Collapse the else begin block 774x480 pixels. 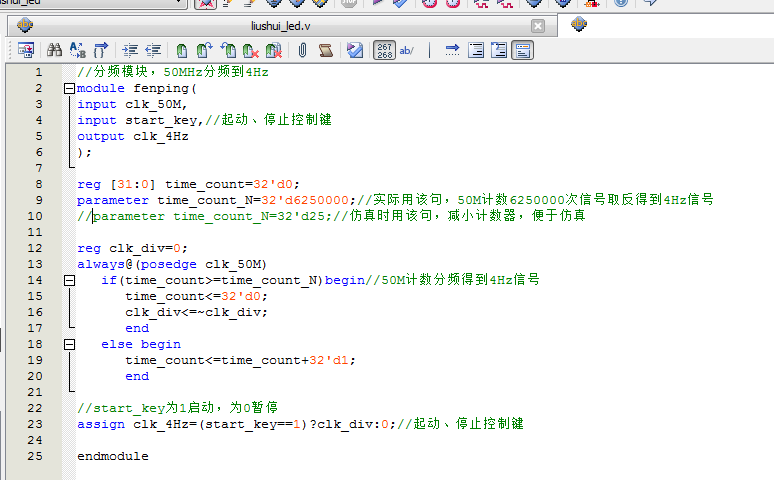pyautogui.click(x=68, y=344)
